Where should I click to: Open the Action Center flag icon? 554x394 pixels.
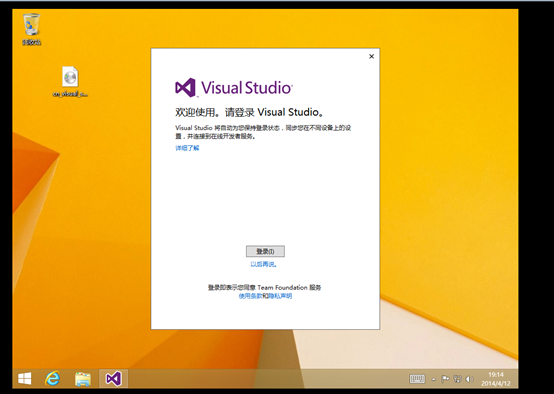point(445,379)
